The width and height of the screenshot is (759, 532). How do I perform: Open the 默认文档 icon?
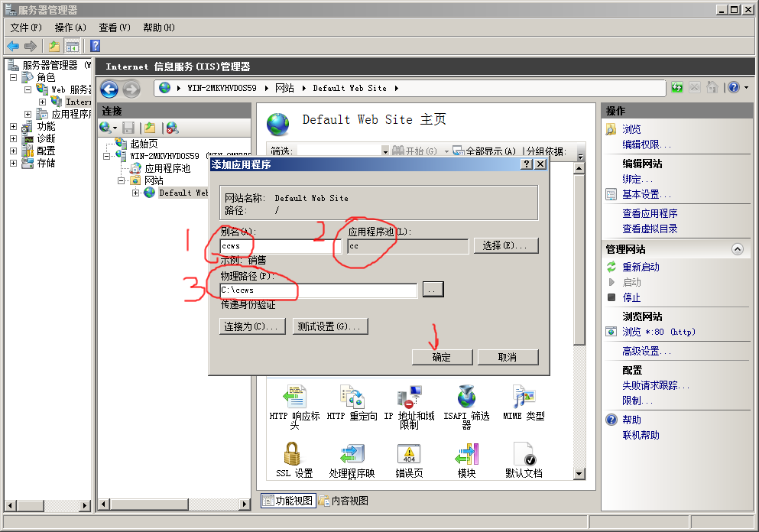524,455
